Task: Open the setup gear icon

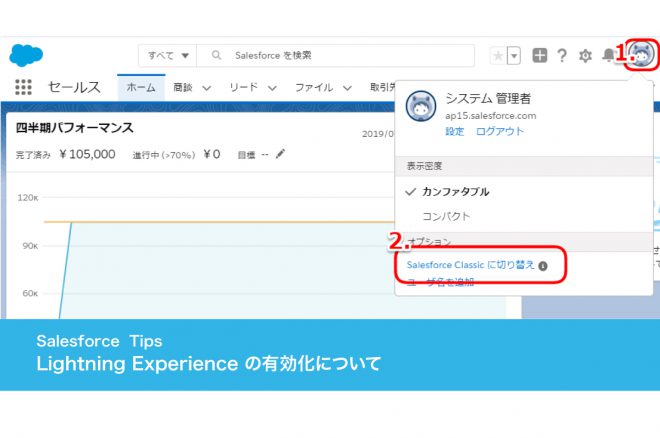Action: (585, 56)
